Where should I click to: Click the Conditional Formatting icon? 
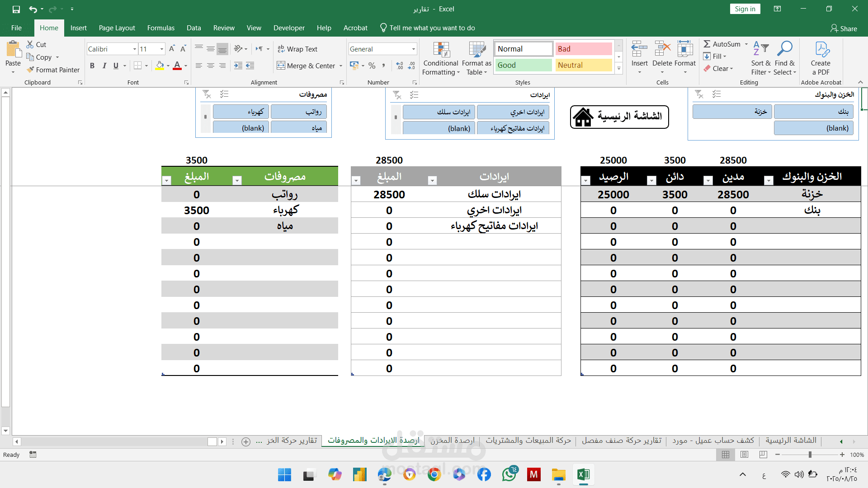coord(441,51)
